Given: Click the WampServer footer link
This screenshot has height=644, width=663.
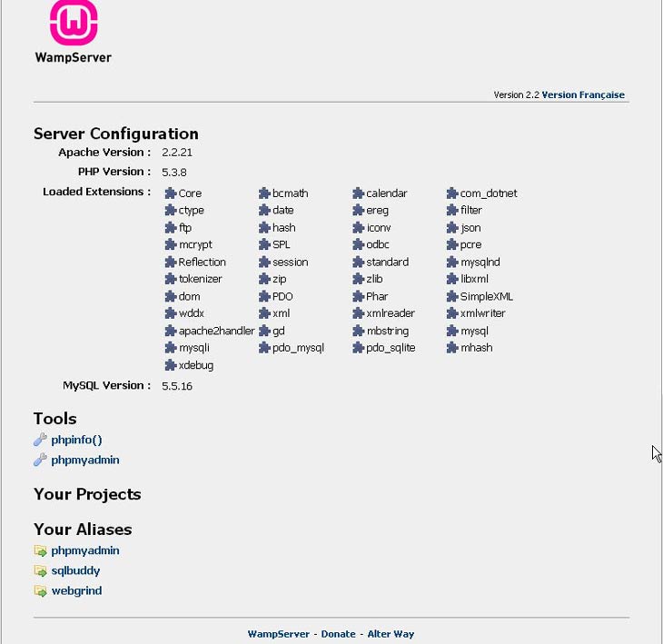Looking at the screenshot, I should tap(279, 634).
